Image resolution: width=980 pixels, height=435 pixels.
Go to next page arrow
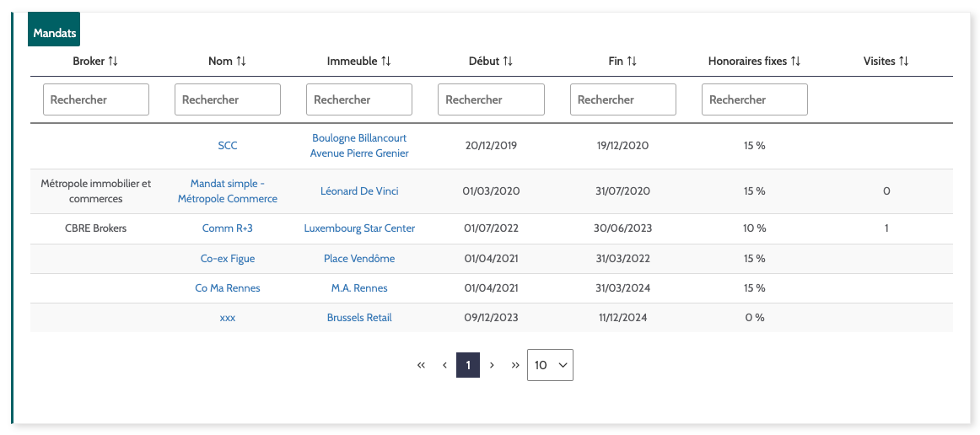492,365
